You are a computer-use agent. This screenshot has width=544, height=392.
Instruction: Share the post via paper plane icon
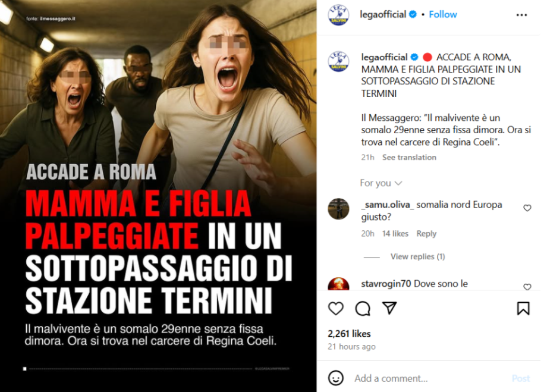(389, 308)
